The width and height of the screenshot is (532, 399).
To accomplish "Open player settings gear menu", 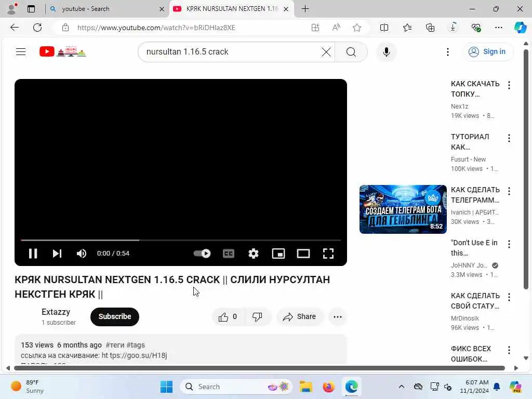I will 254,254.
